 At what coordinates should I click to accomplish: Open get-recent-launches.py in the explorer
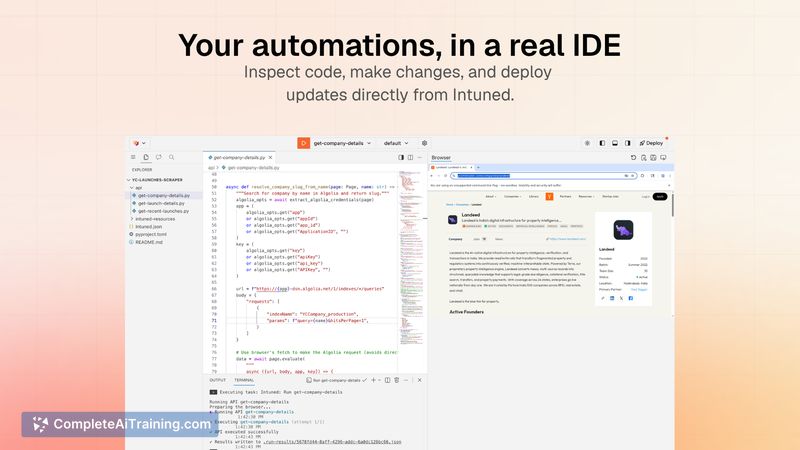tap(163, 211)
